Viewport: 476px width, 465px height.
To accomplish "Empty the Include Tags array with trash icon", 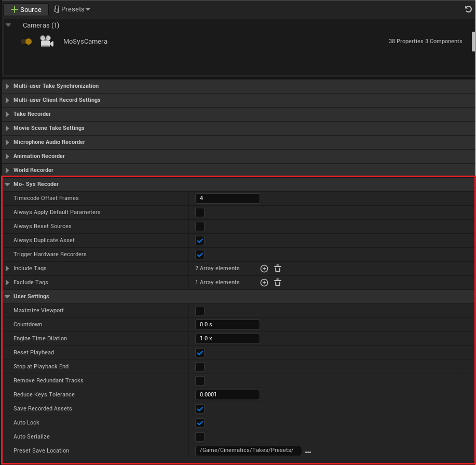I will pos(278,269).
